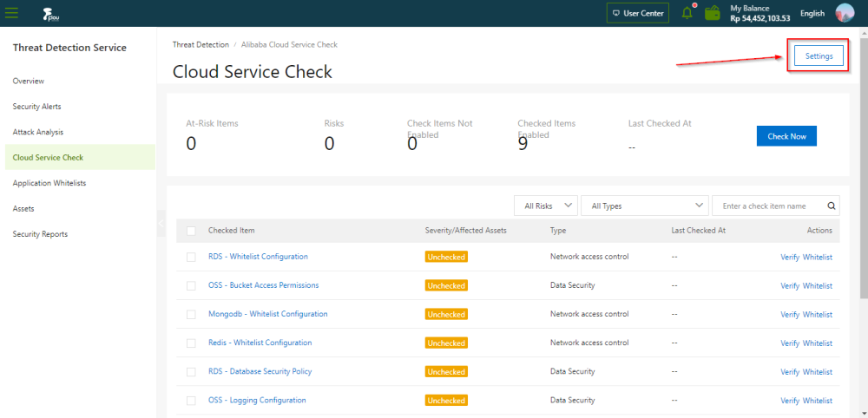Open RDS - Database Security Policy link
The height and width of the screenshot is (418, 868).
(260, 371)
